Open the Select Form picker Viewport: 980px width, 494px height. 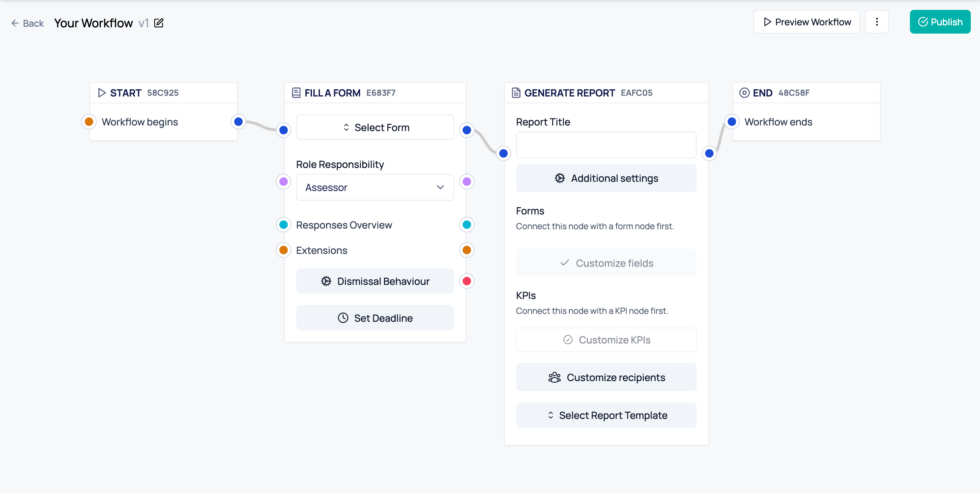click(375, 127)
